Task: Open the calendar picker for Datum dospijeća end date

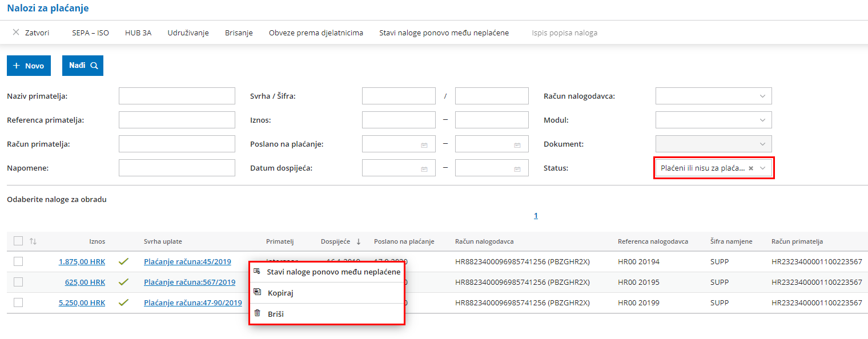Action: tap(517, 167)
